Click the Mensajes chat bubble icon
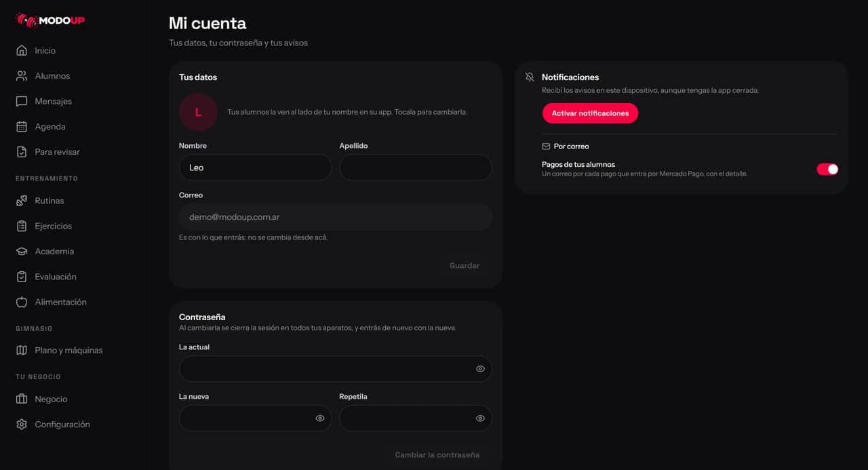The height and width of the screenshot is (470, 868). pos(22,101)
